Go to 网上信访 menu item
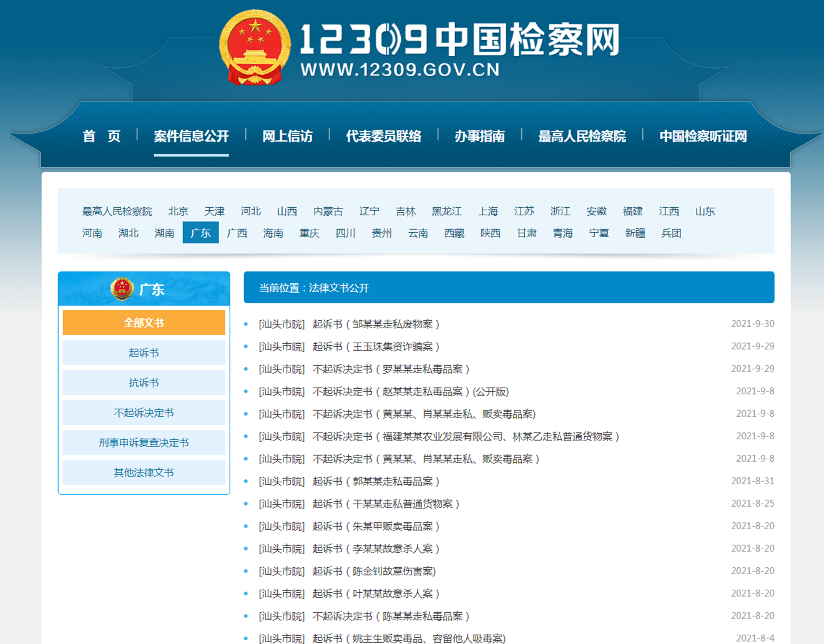 click(x=287, y=136)
